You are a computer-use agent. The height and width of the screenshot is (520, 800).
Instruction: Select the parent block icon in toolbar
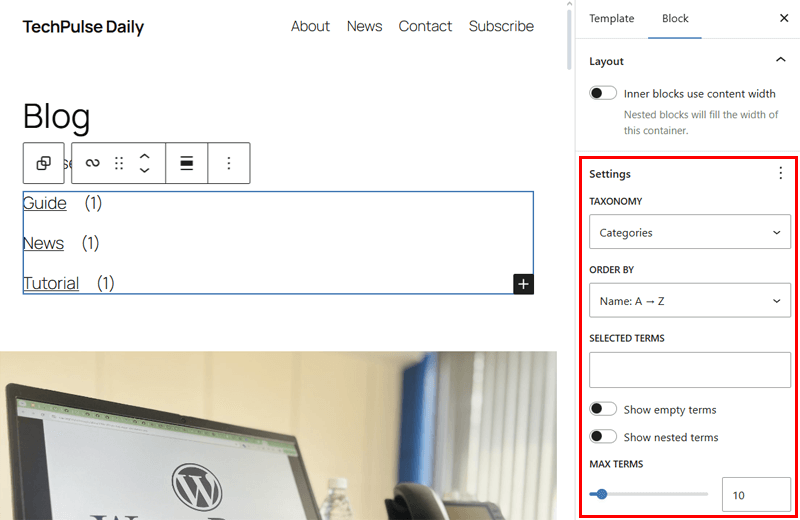pyautogui.click(x=43, y=163)
